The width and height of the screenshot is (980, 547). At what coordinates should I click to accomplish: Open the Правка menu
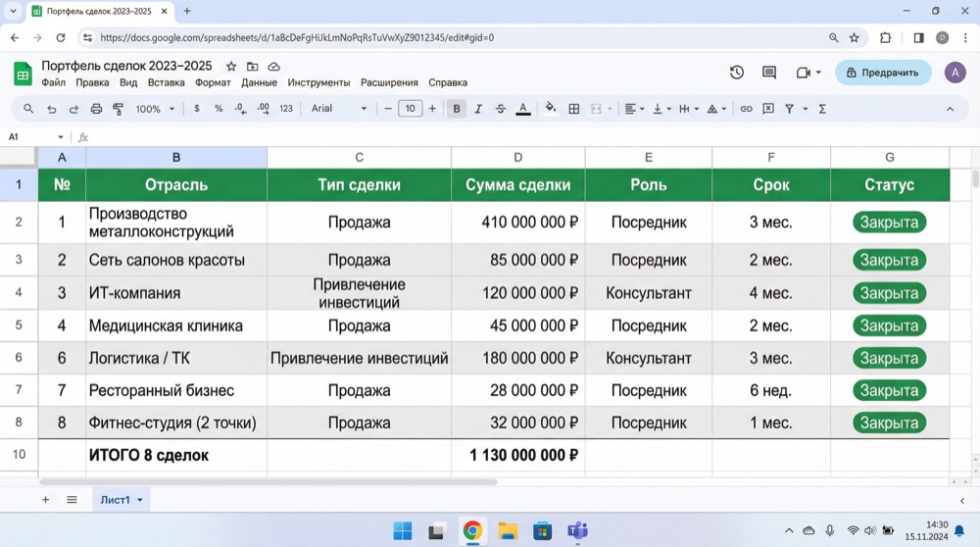point(92,82)
